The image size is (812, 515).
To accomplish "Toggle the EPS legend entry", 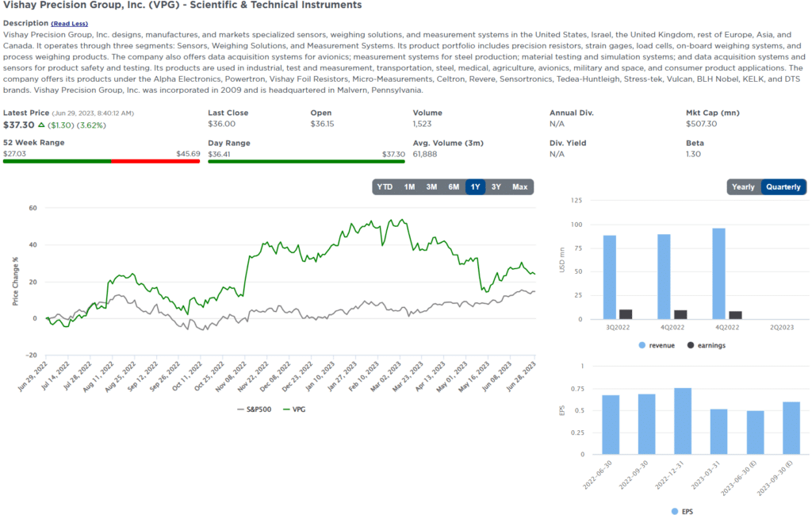I will (x=682, y=511).
